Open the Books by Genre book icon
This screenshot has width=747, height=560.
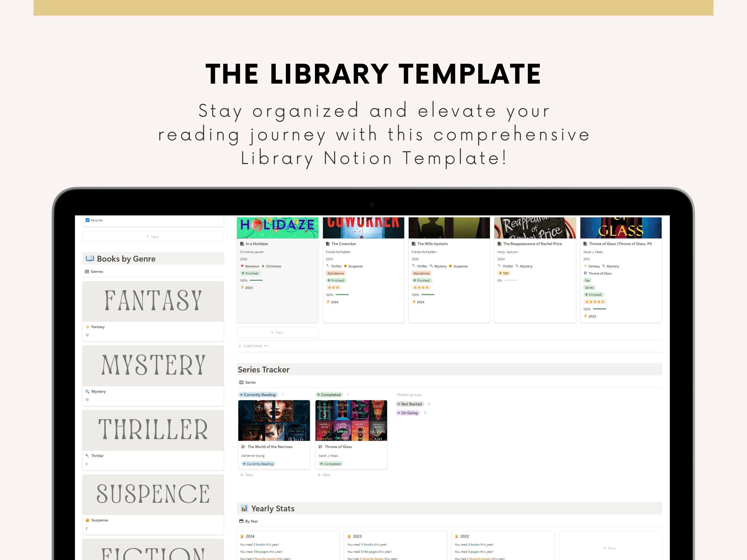tap(90, 259)
